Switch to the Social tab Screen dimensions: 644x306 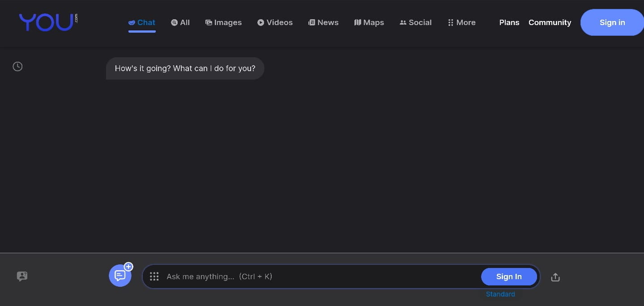(415, 22)
